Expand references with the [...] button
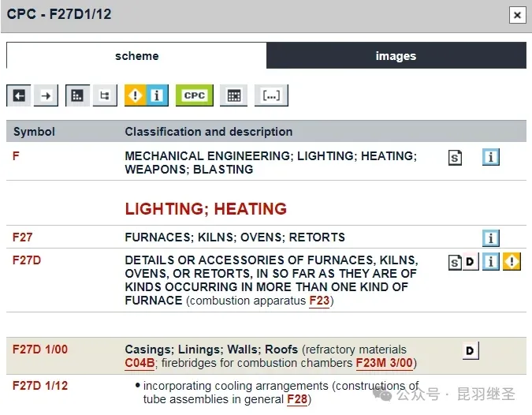This screenshot has width=532, height=415. 271,95
